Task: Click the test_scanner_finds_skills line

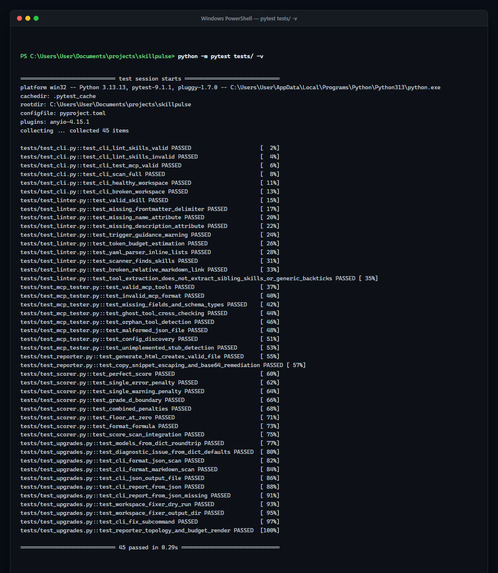Action: point(150,261)
